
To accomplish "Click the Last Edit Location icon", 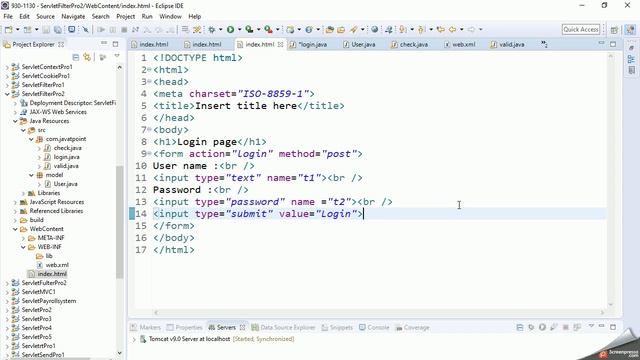I will 440,29.
